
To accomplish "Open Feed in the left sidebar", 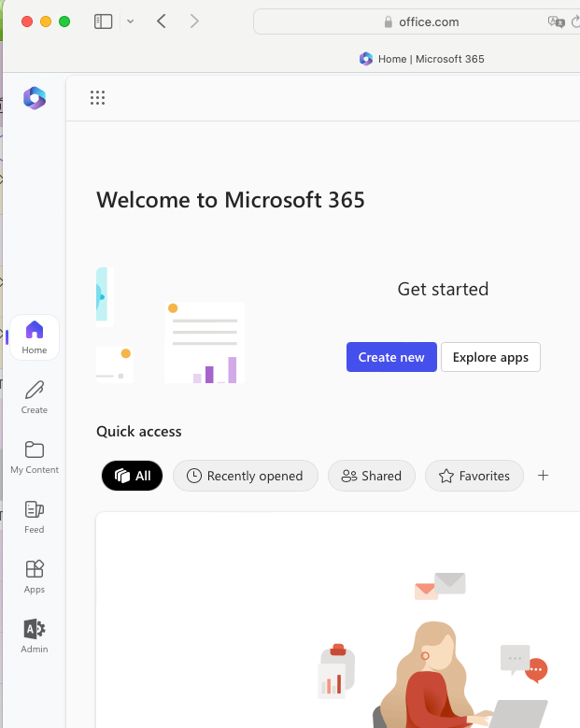I will click(x=35, y=517).
